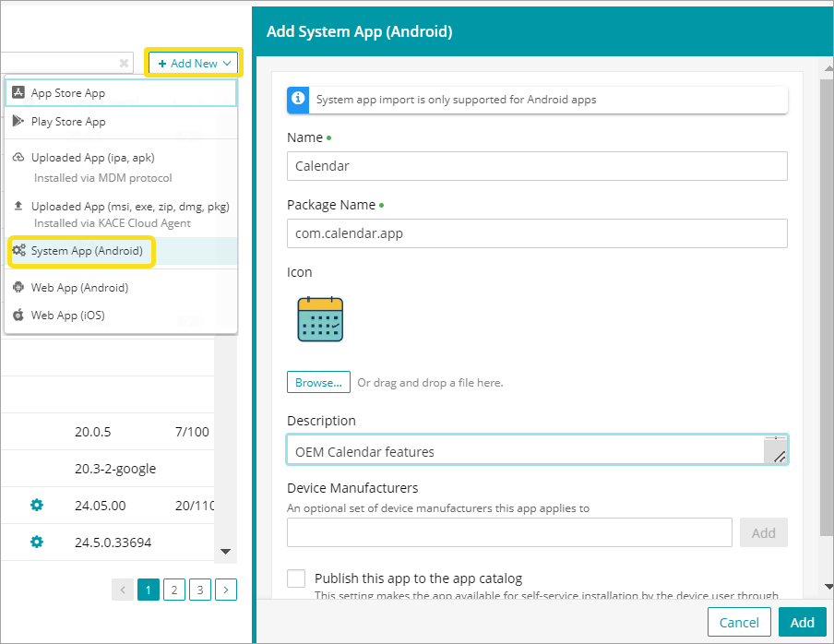Screen dimensions: 834x644
Task: Click the gear icon beside version 24.5.0.33694
Action: coord(37,542)
